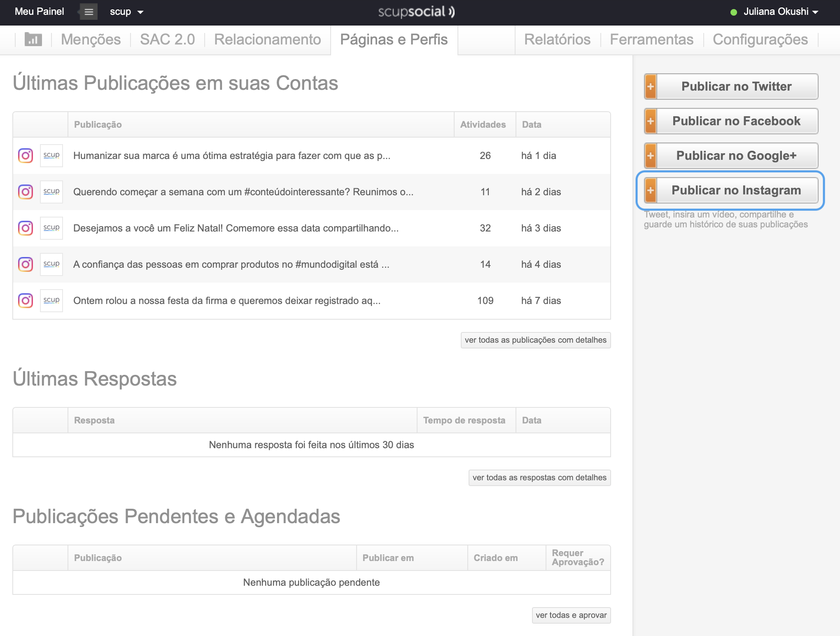
Task: Click ver todas as respostas com detalhes
Action: click(539, 478)
